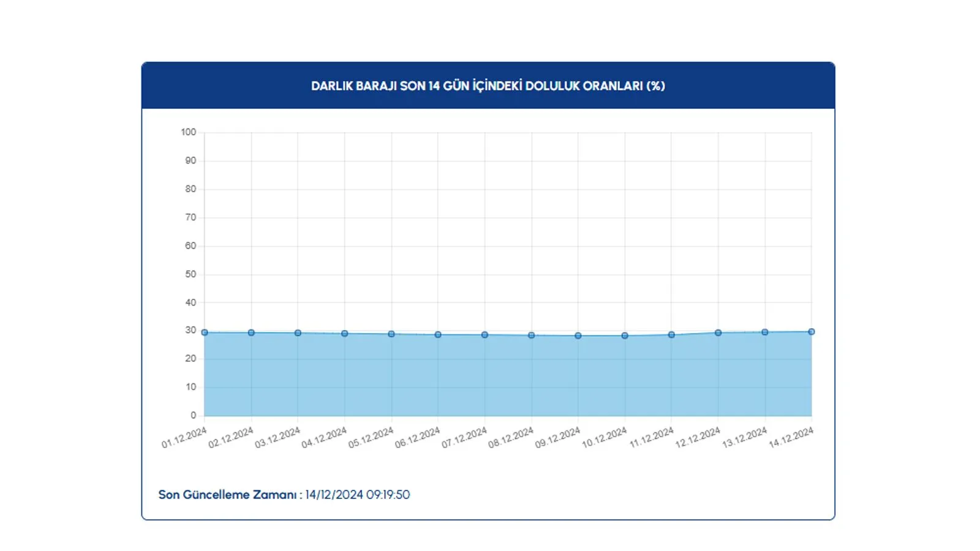This screenshot has height=551, width=980.
Task: Click the x-axis label 09.12.2024
Action: click(x=557, y=438)
